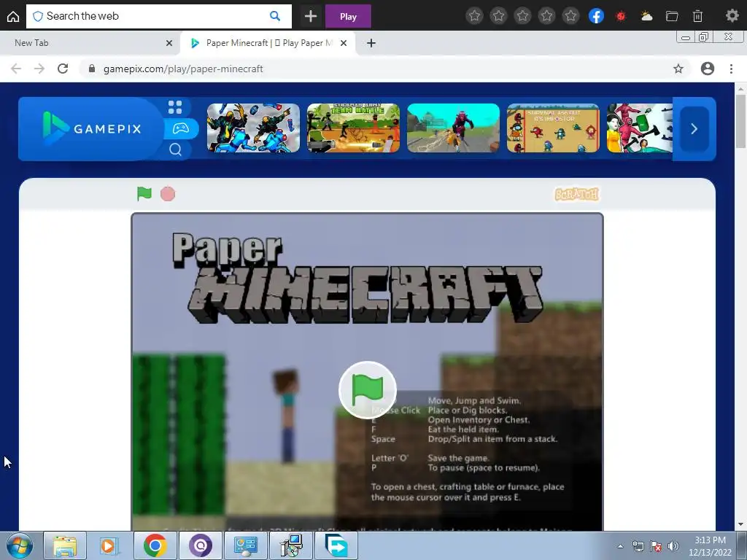
Task: Open the Survival 456 But It's Impostor thumbnail
Action: 553,128
